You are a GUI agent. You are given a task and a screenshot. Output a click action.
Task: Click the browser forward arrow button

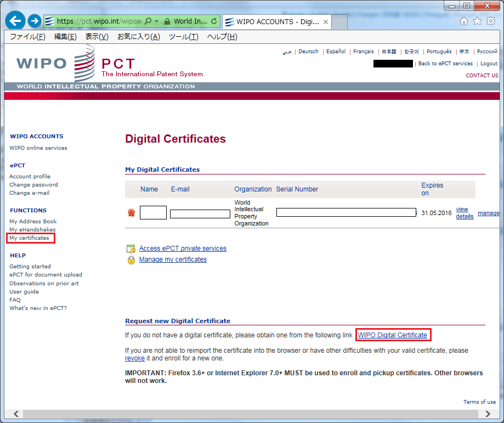(x=35, y=21)
